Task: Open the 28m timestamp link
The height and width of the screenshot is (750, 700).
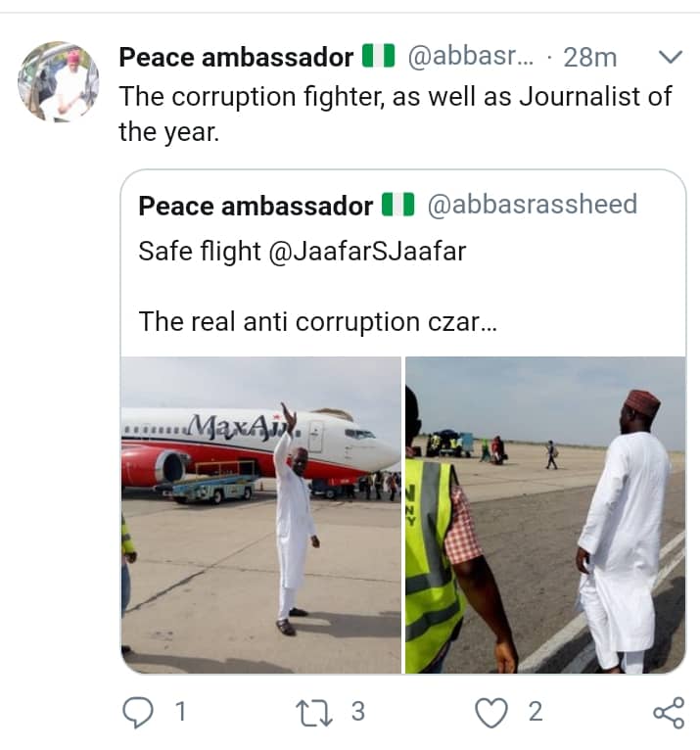Action: coord(590,57)
